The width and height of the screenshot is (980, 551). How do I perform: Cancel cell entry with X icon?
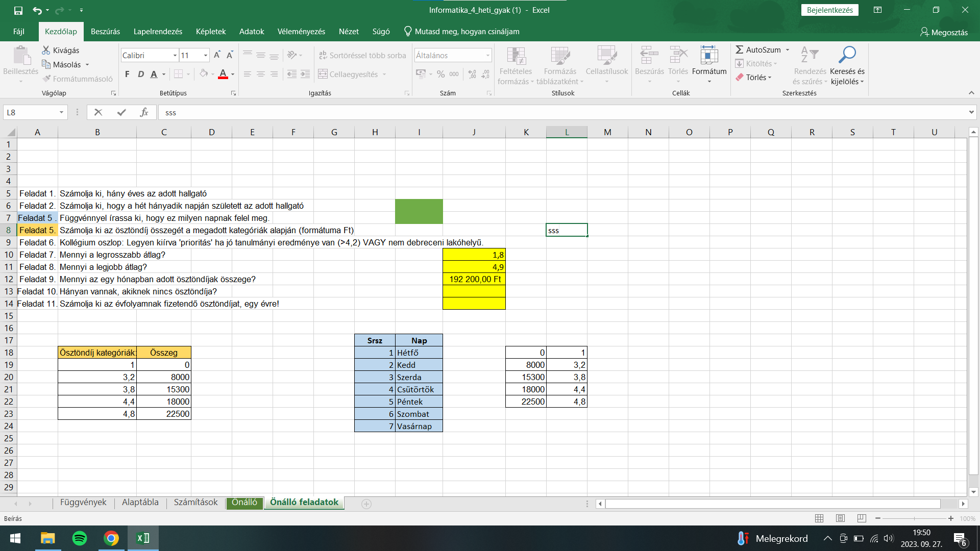coord(99,112)
